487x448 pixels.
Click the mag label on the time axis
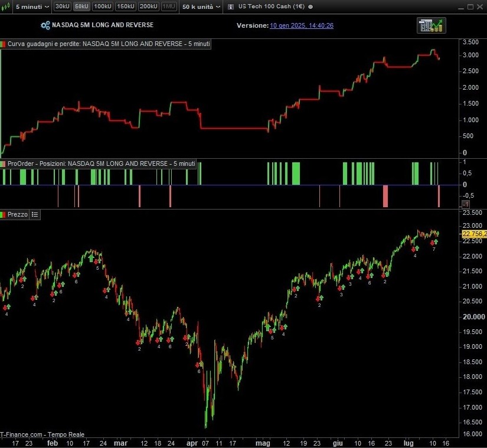pos(263,443)
